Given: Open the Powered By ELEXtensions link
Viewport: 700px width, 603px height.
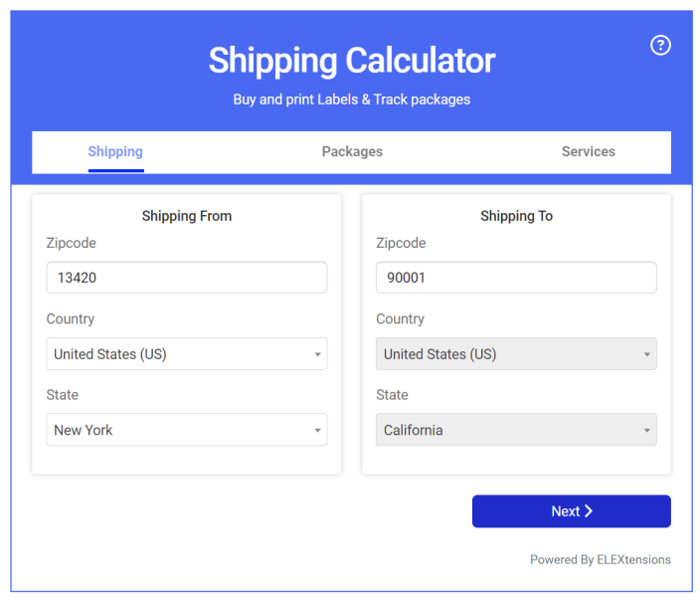Looking at the screenshot, I should pyautogui.click(x=601, y=559).
